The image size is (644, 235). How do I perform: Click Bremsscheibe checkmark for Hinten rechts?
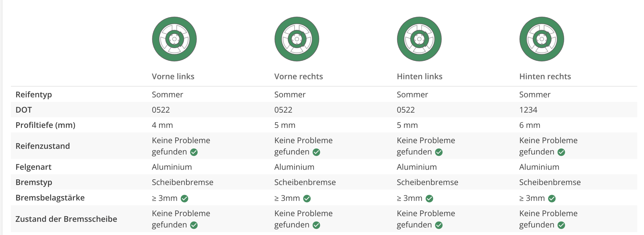(x=561, y=225)
